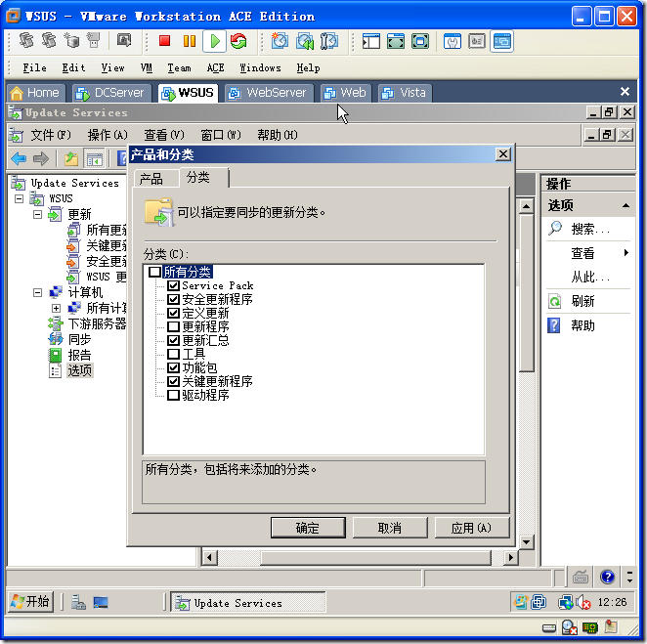The width and height of the screenshot is (647, 644).
Task: Click the green Power On play button
Action: tap(215, 41)
